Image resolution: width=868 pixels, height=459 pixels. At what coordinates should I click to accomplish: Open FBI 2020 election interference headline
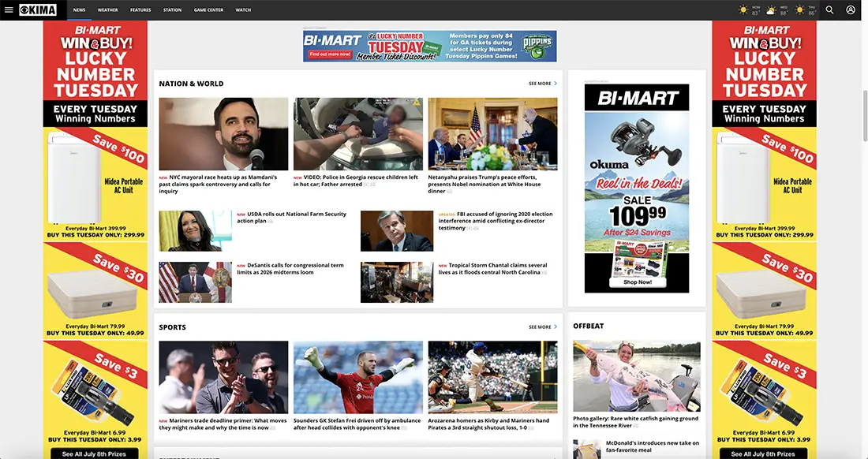496,221
